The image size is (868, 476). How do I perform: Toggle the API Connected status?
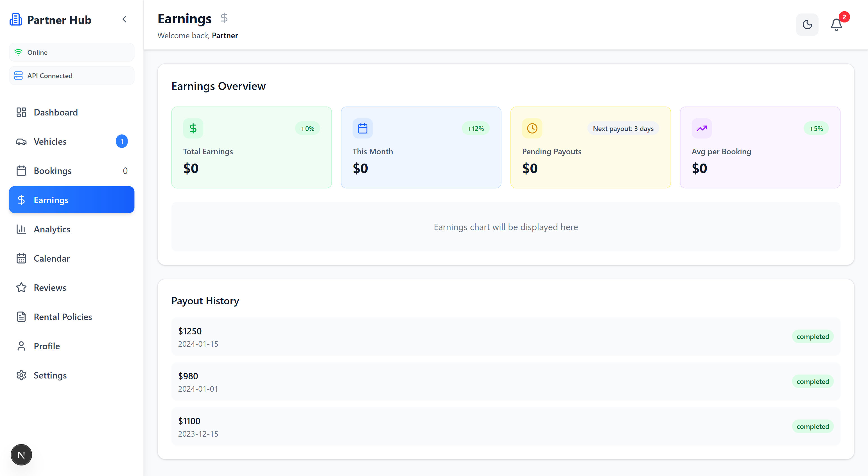click(x=71, y=76)
